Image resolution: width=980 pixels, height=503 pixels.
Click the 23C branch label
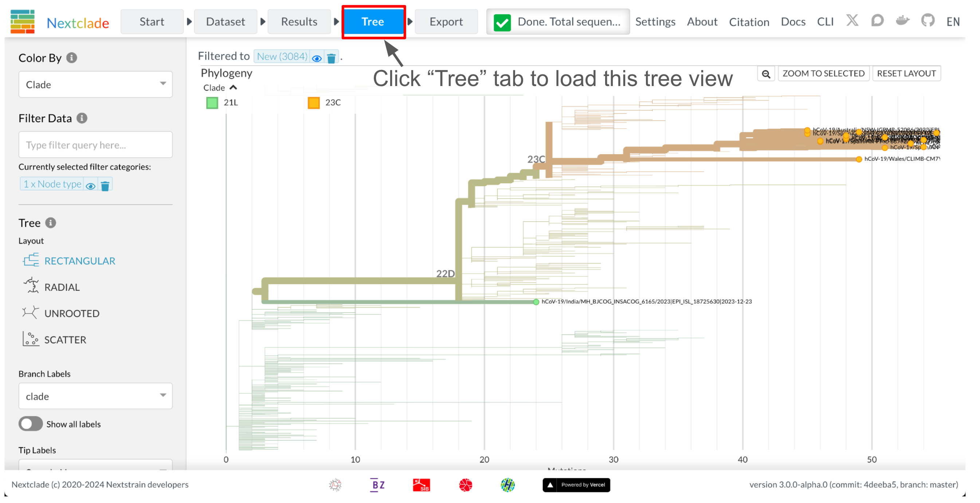(536, 159)
